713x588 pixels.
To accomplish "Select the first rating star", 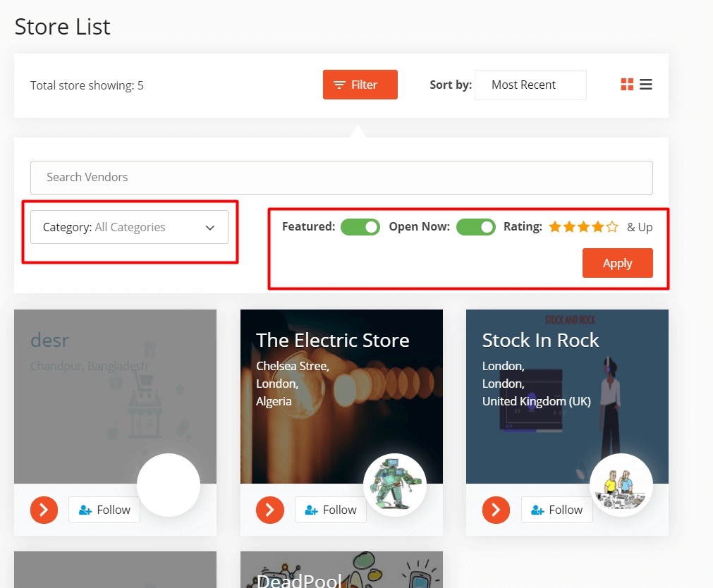I will coord(555,226).
